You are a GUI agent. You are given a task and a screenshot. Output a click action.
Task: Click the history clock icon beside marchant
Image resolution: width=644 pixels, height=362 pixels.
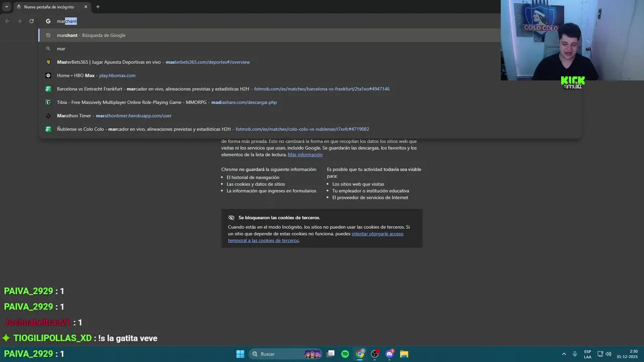pyautogui.click(x=48, y=35)
